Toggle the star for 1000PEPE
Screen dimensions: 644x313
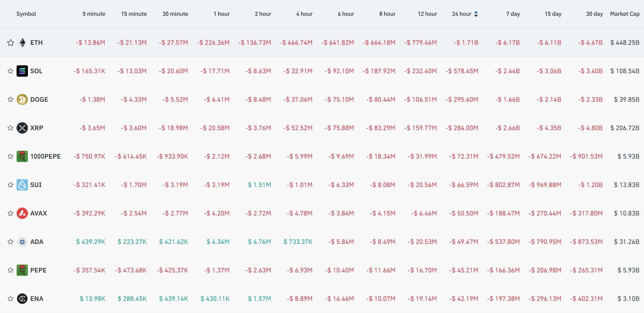coord(10,156)
